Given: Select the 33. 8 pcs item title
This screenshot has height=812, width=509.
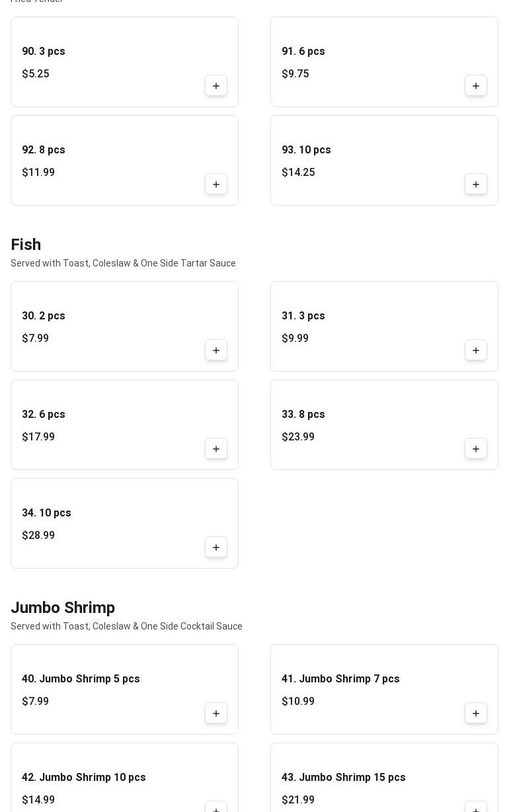Looking at the screenshot, I should click(303, 415).
